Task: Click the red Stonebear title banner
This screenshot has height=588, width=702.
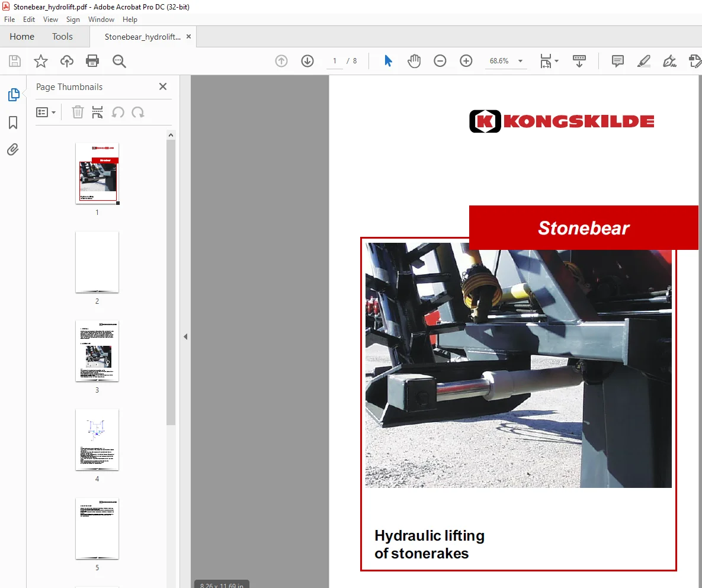Action: [584, 228]
